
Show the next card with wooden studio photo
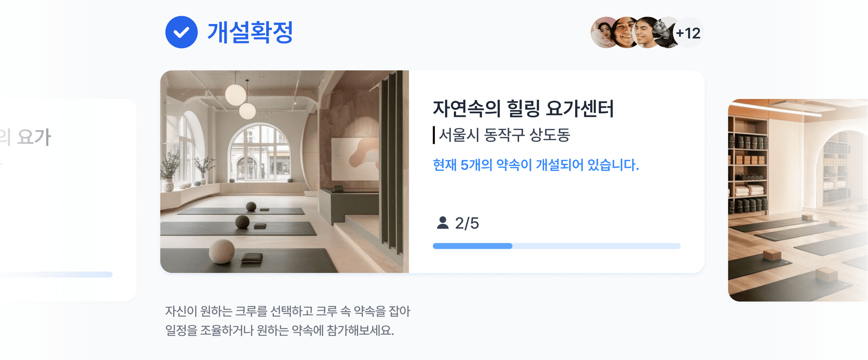tap(798, 200)
